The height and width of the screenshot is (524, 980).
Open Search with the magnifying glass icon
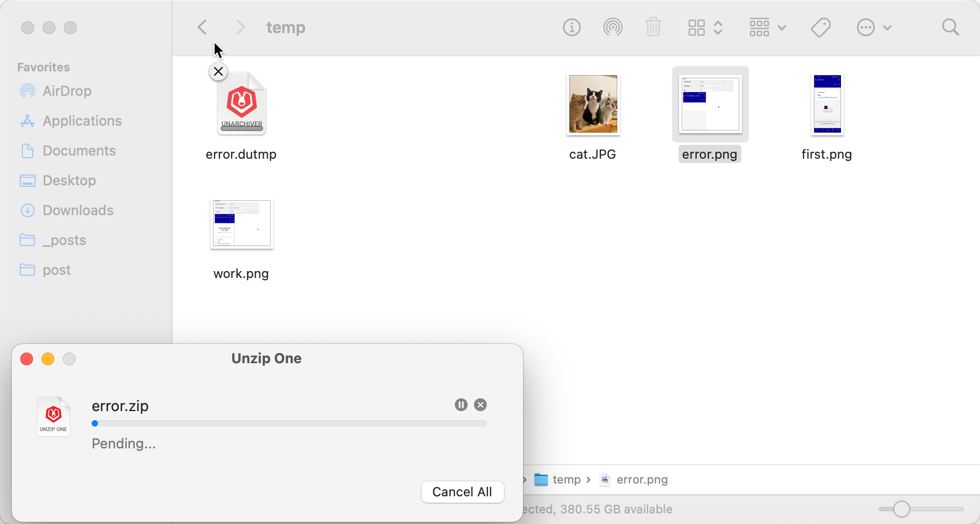(x=951, y=27)
